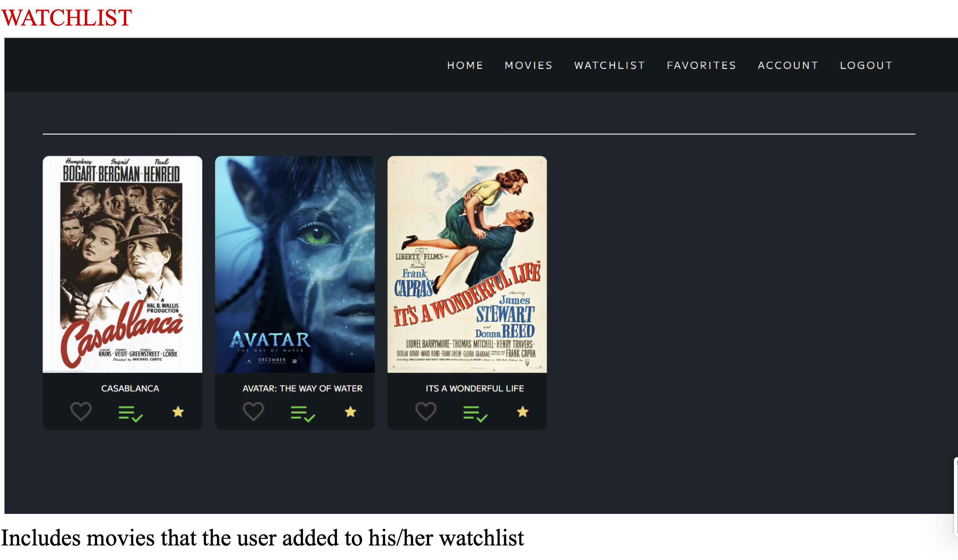
Task: Open the Casablanca movie poster
Action: coord(122,265)
